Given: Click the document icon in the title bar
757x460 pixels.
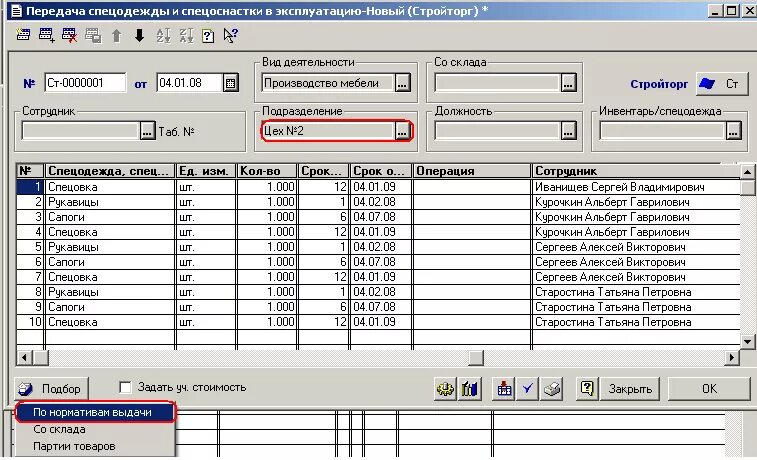Looking at the screenshot, I should tap(16, 11).
